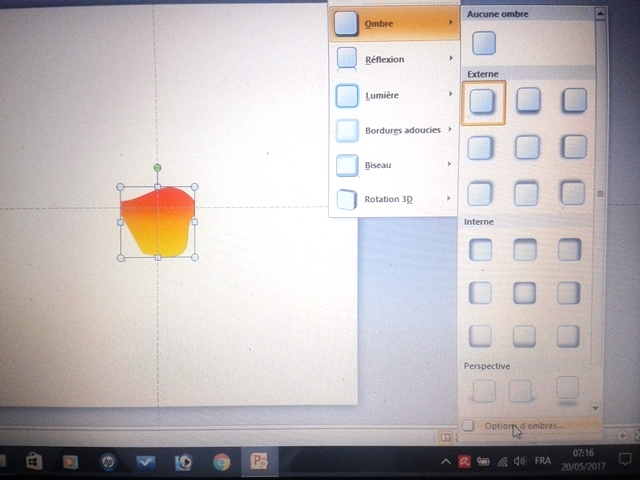The height and width of the screenshot is (480, 640).
Task: Expand the Lumière submenu arrow
Action: pyautogui.click(x=450, y=95)
